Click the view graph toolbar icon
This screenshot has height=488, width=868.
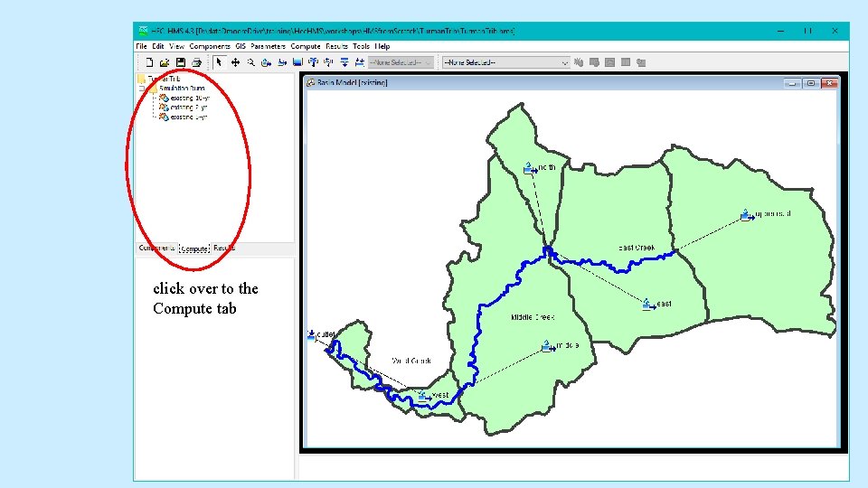pos(609,62)
